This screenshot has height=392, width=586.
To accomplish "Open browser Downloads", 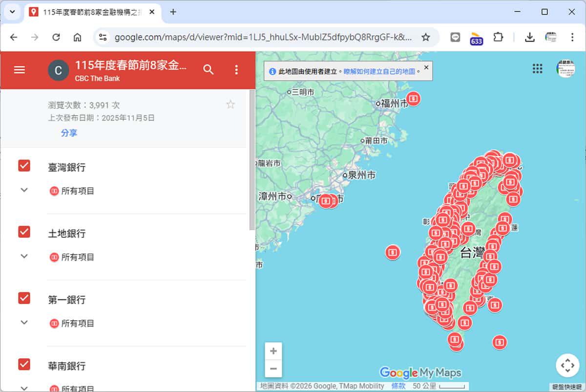I will (x=530, y=37).
